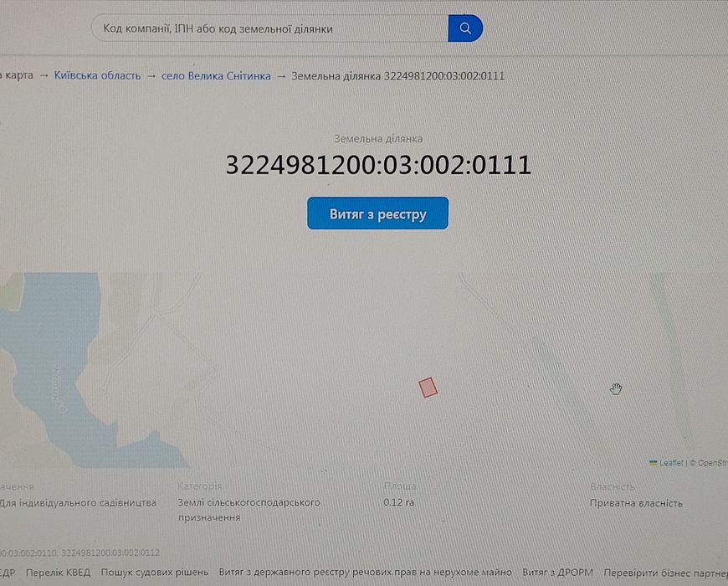
Task: Open Перевірити бізнес партнера footer link
Action: tap(666, 573)
